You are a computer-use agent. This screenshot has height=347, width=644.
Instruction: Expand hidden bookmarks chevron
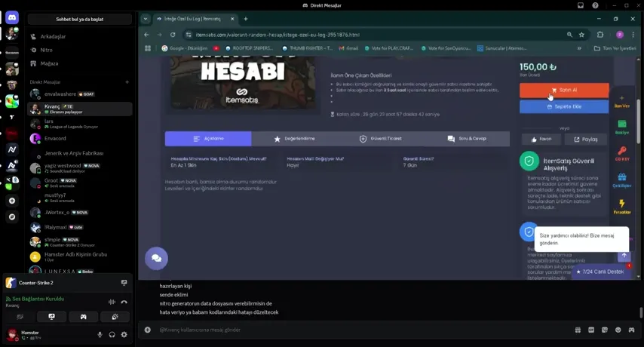[579, 48]
